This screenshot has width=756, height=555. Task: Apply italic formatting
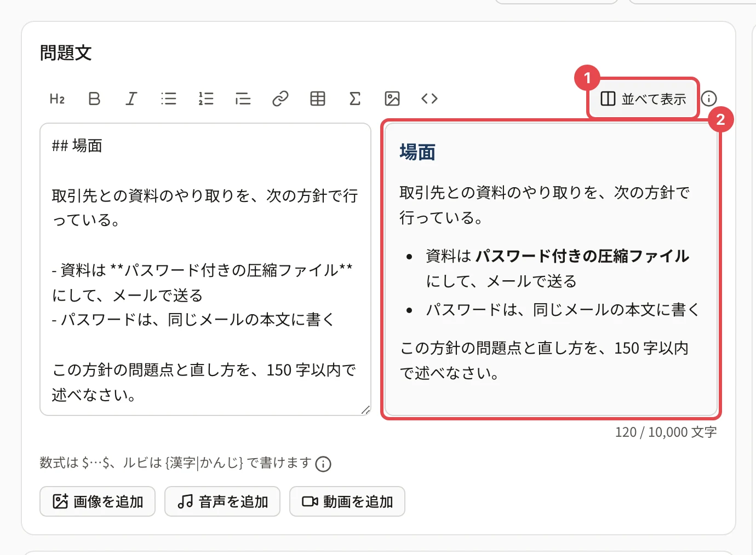131,99
